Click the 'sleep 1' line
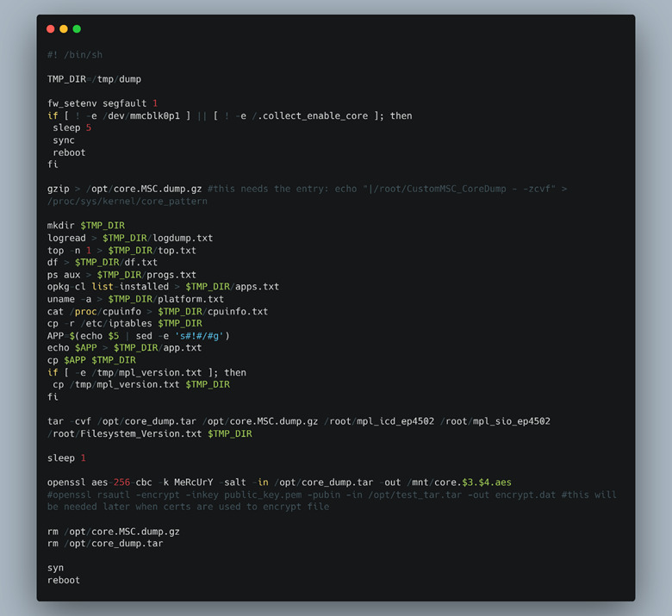 [x=66, y=458]
